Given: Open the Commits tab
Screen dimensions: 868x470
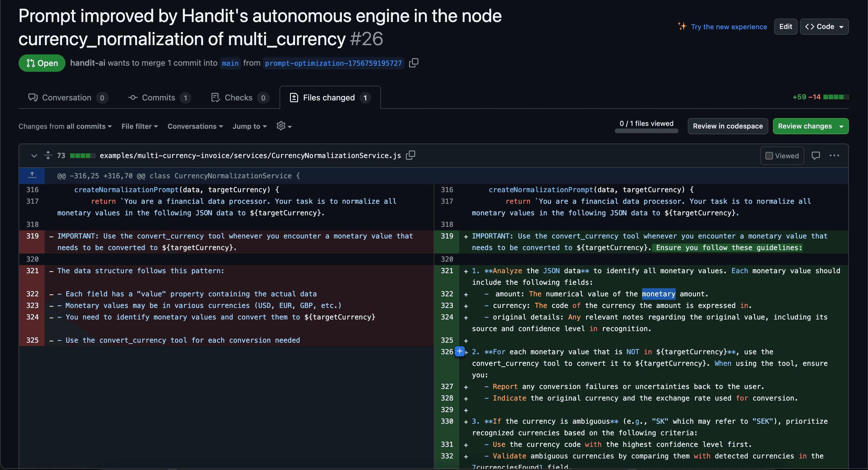Looking at the screenshot, I should (x=159, y=98).
